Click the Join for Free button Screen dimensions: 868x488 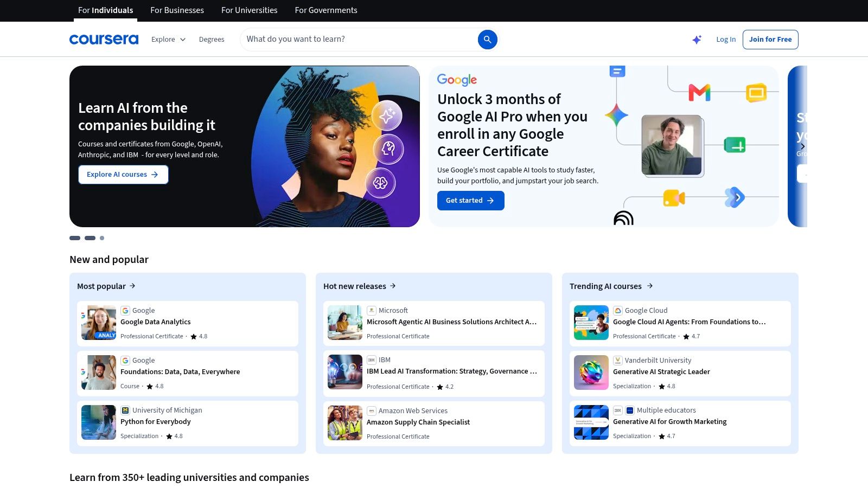[x=770, y=40]
